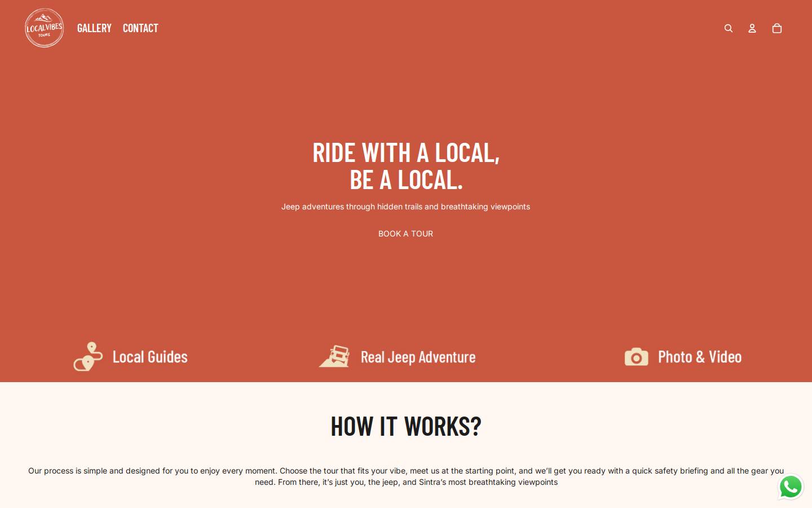Click the Local Guides map pin icon
Image resolution: width=812 pixels, height=508 pixels.
[x=89, y=357]
